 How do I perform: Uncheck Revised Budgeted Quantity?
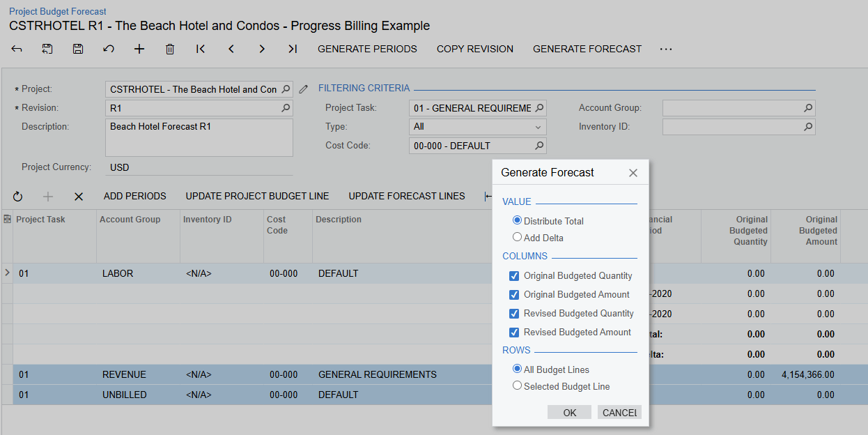point(513,314)
